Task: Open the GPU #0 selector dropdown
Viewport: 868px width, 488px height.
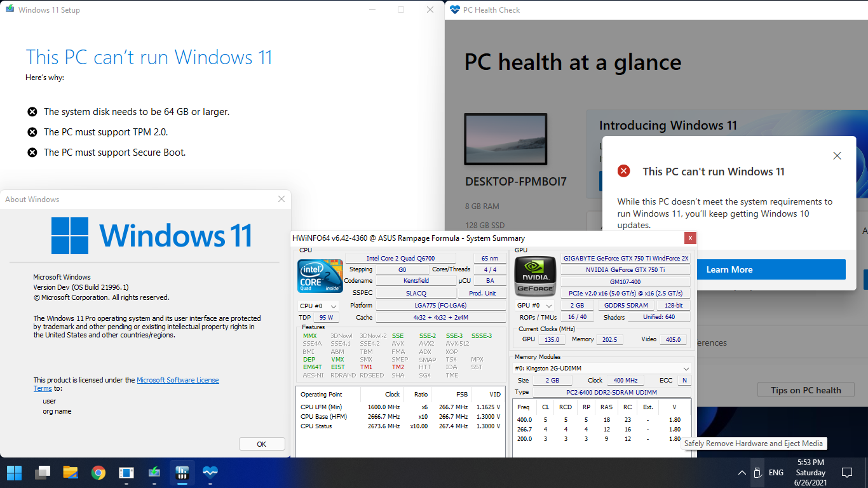Action: pos(534,306)
